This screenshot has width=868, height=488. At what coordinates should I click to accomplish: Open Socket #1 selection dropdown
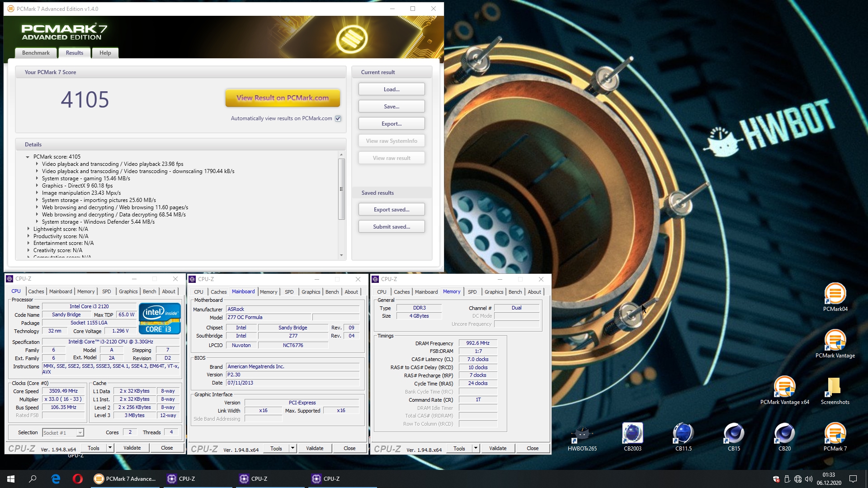point(63,432)
